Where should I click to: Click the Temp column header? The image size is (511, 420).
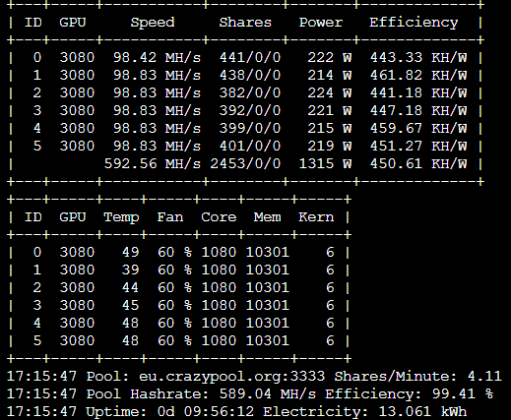121,217
